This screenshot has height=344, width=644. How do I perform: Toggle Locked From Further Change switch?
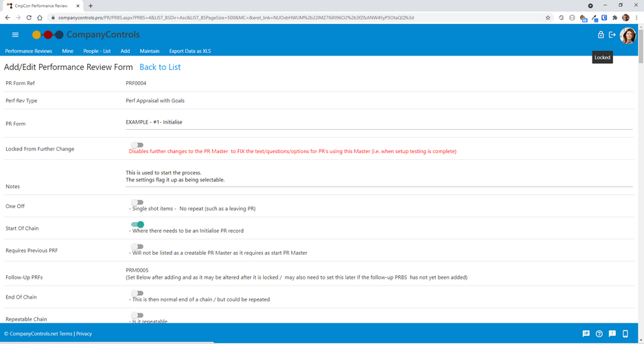(137, 145)
